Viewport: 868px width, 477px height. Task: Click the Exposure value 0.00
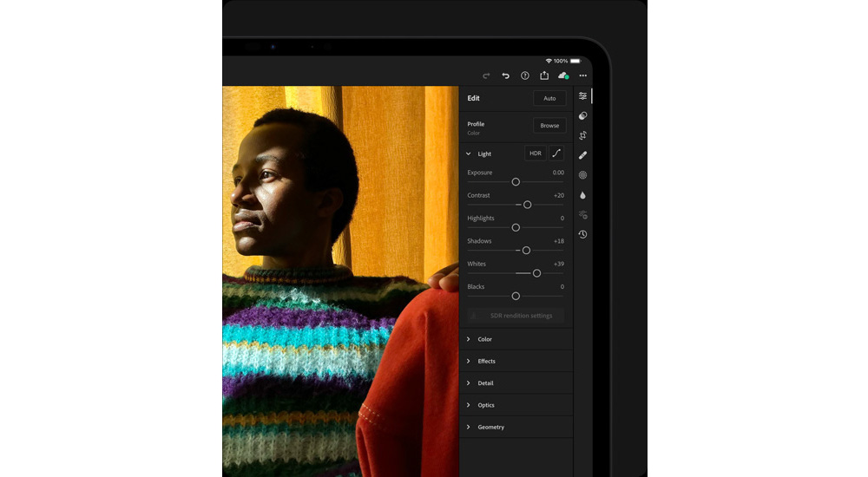[558, 173]
